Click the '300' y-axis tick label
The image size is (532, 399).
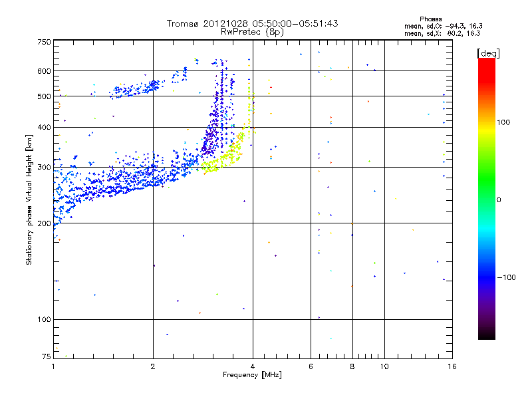point(44,168)
